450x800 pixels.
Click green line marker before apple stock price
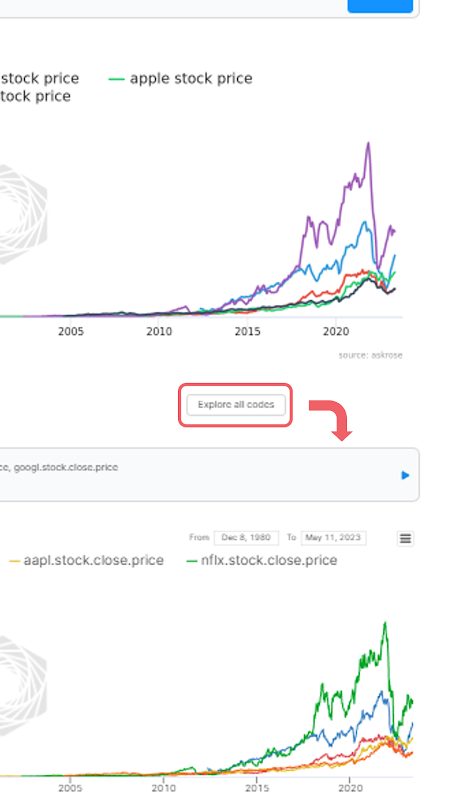coord(117,79)
